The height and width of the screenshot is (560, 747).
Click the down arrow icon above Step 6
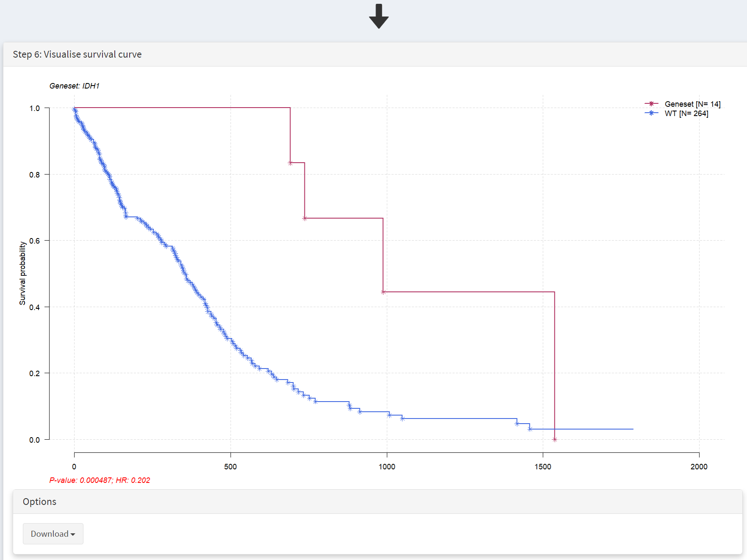[x=379, y=16]
